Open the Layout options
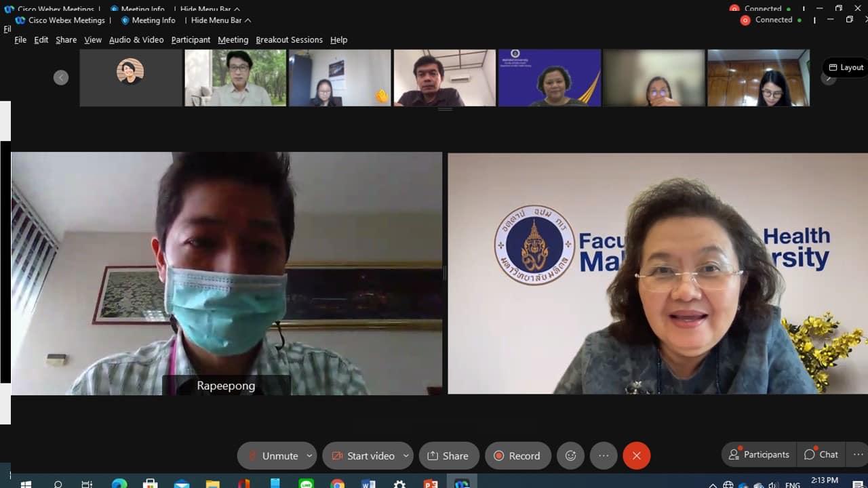The height and width of the screenshot is (488, 868). (846, 67)
